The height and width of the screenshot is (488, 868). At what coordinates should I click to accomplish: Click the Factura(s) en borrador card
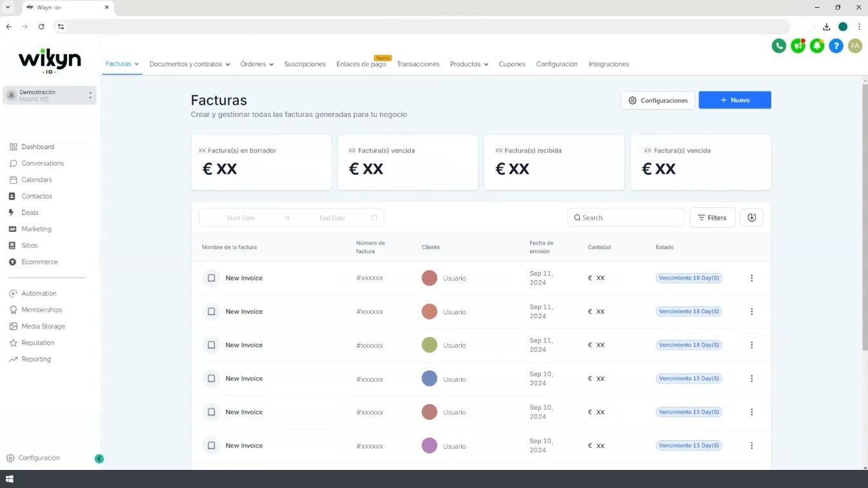pos(261,163)
